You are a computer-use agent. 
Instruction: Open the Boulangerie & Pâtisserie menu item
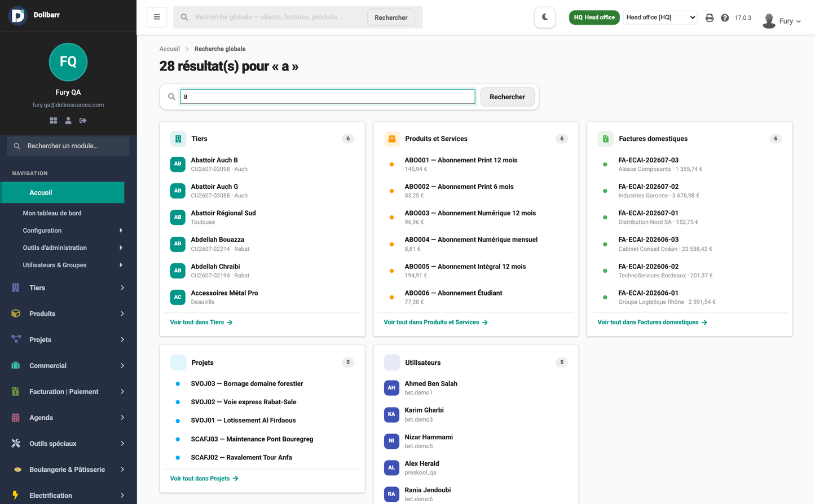click(x=68, y=469)
